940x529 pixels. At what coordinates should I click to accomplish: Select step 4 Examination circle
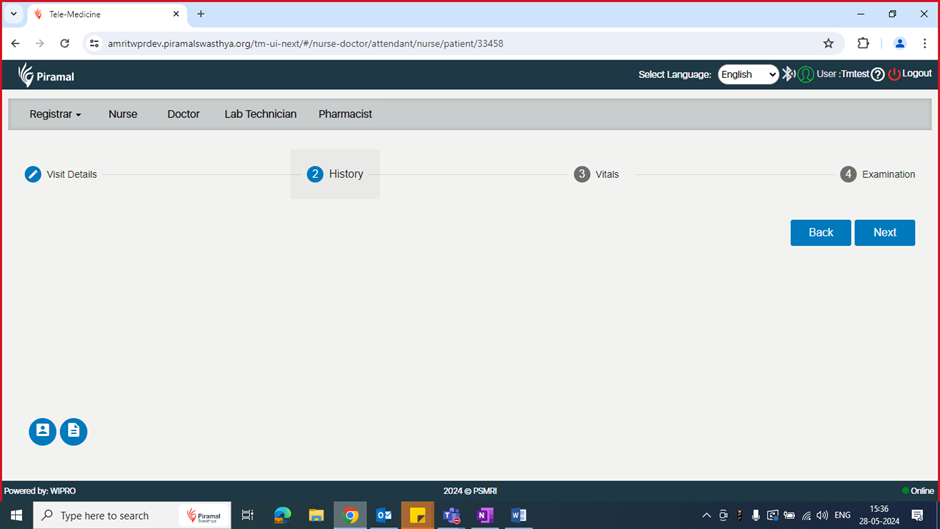coord(848,174)
